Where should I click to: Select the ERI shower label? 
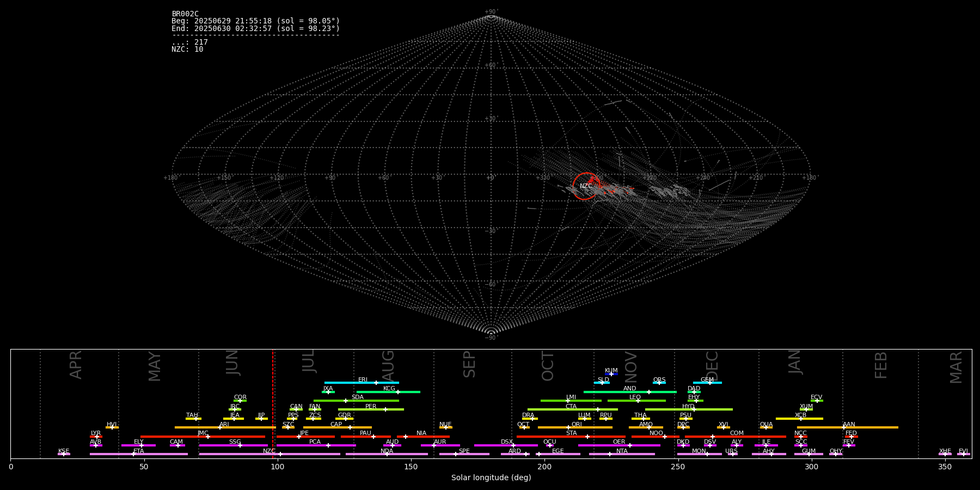pyautogui.click(x=363, y=380)
